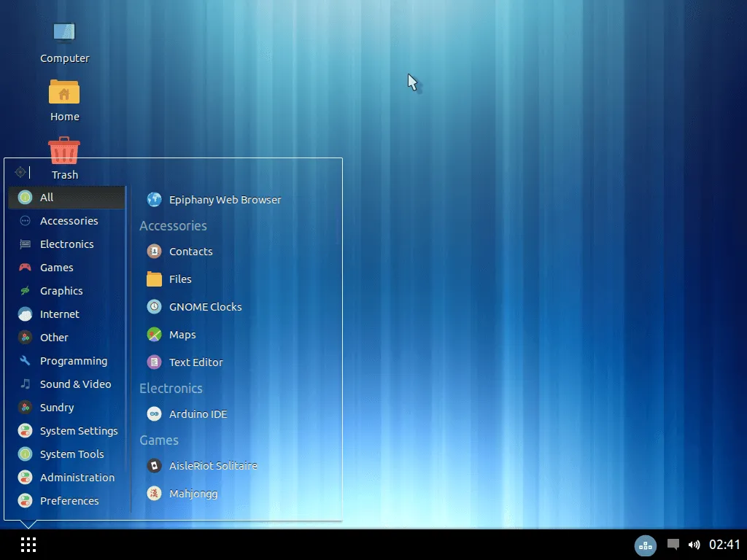Screen dimensions: 747x560
Task: Close the applications menu via grid button
Action: (28, 545)
